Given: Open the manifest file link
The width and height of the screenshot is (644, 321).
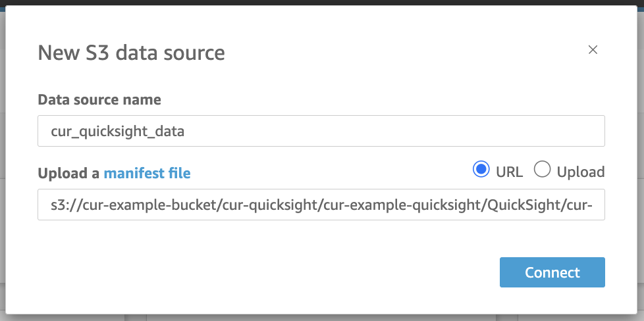Looking at the screenshot, I should (147, 174).
